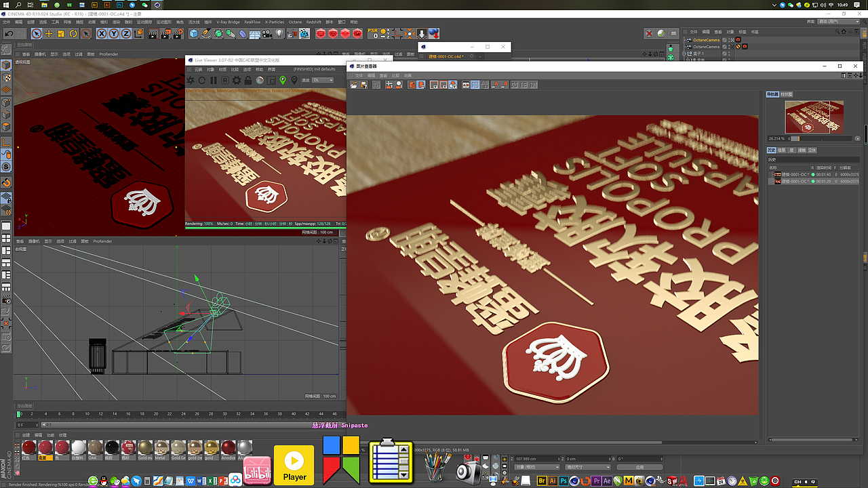Open Edit Render Settings clapper-gear icon
868x488 pixels.
(x=178, y=33)
